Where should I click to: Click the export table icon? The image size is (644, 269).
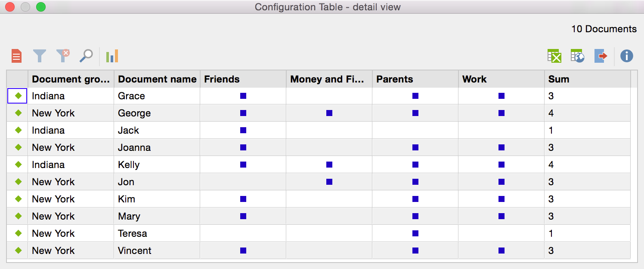[x=601, y=56]
